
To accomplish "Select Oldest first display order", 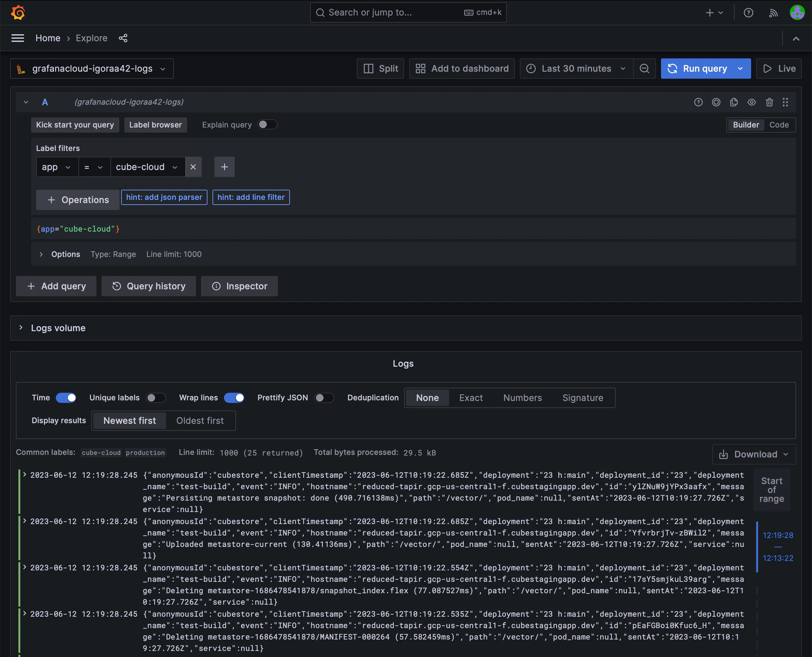I will (200, 420).
